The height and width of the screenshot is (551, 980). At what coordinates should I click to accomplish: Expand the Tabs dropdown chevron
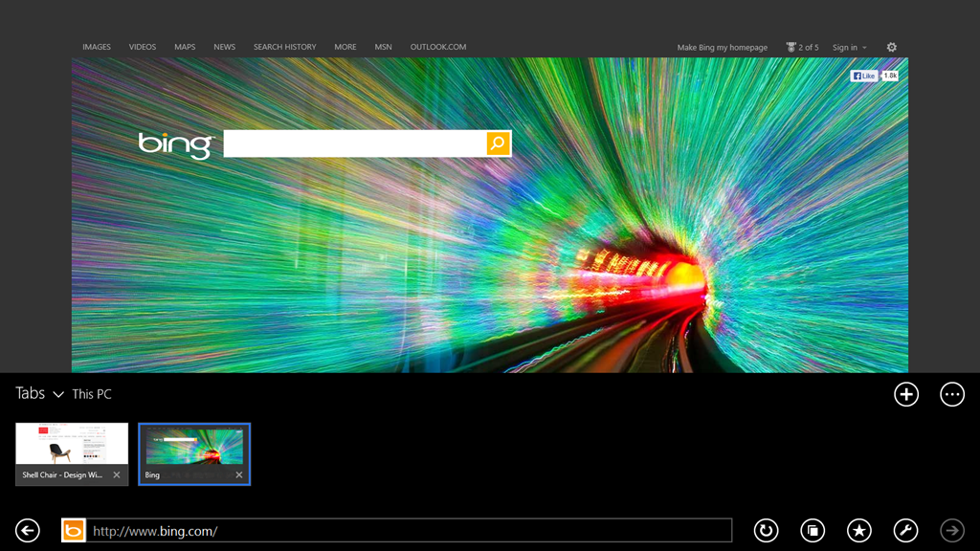(x=58, y=394)
